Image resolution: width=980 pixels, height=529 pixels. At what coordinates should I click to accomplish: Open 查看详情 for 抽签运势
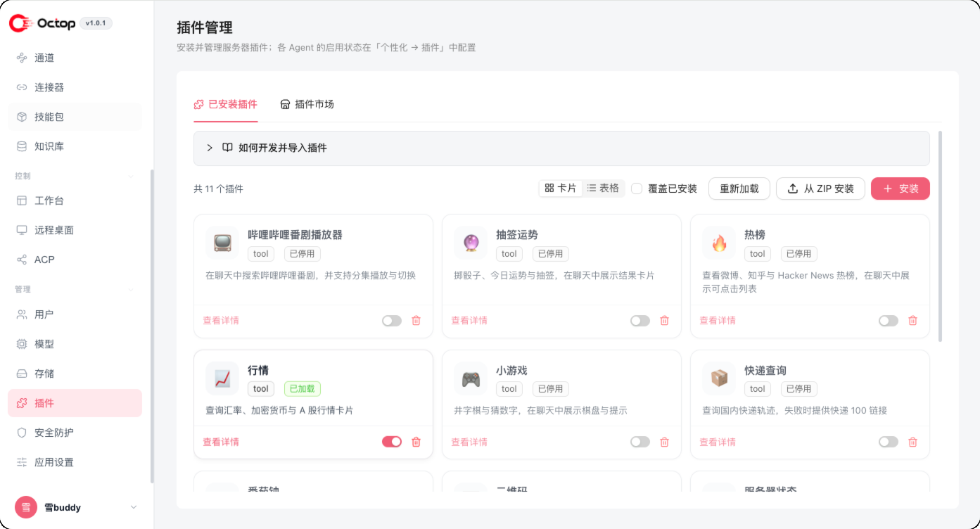[469, 321]
